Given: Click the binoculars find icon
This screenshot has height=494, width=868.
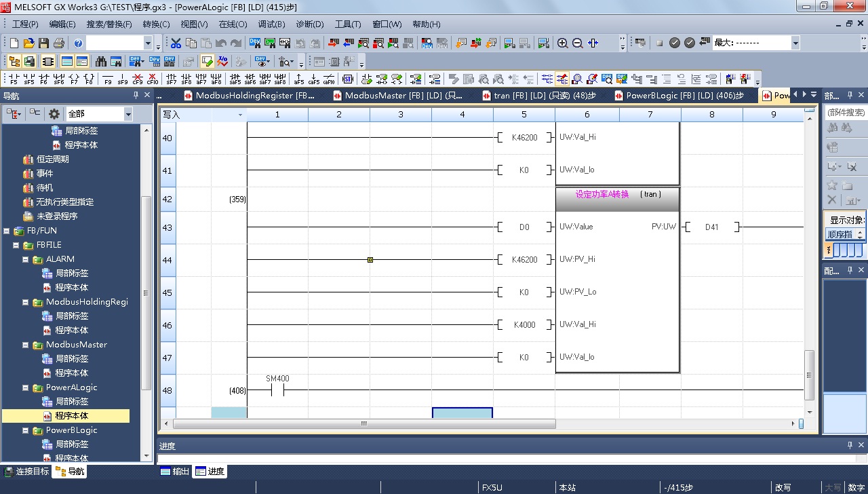Looking at the screenshot, I should click(101, 61).
